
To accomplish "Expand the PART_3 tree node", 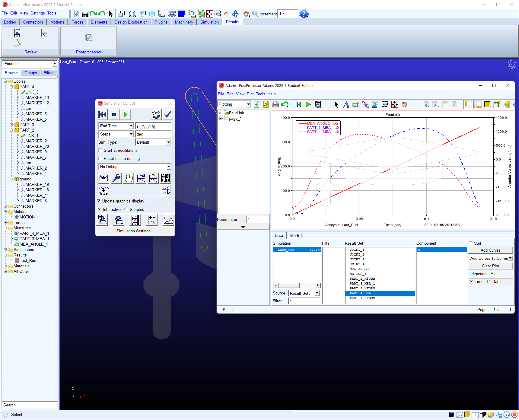I will 11,125.
